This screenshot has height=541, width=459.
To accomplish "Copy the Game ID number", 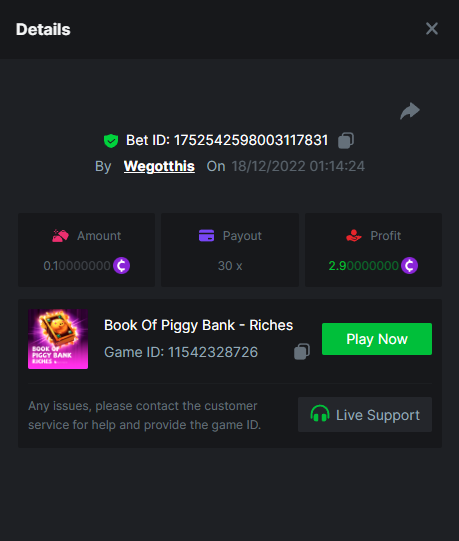I will coord(302,352).
